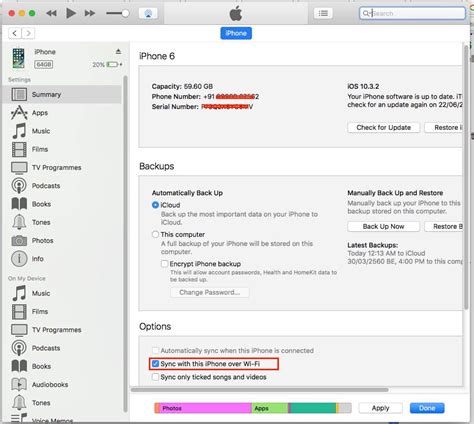Open Summary in Settings sidebar

pos(62,94)
